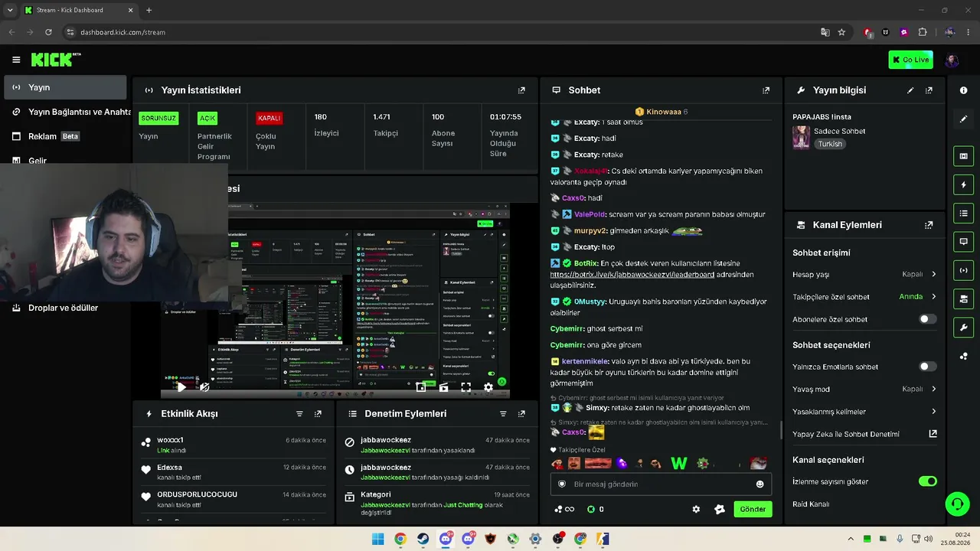The width and height of the screenshot is (980, 551).
Task: Open video player settings gear
Action: [488, 387]
